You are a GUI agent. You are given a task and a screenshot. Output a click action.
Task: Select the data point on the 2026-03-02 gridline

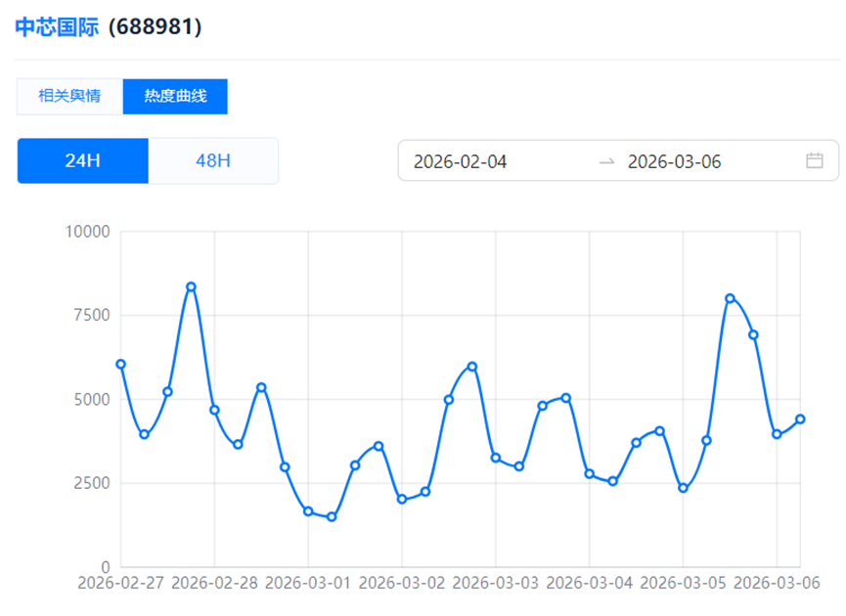pos(402,499)
